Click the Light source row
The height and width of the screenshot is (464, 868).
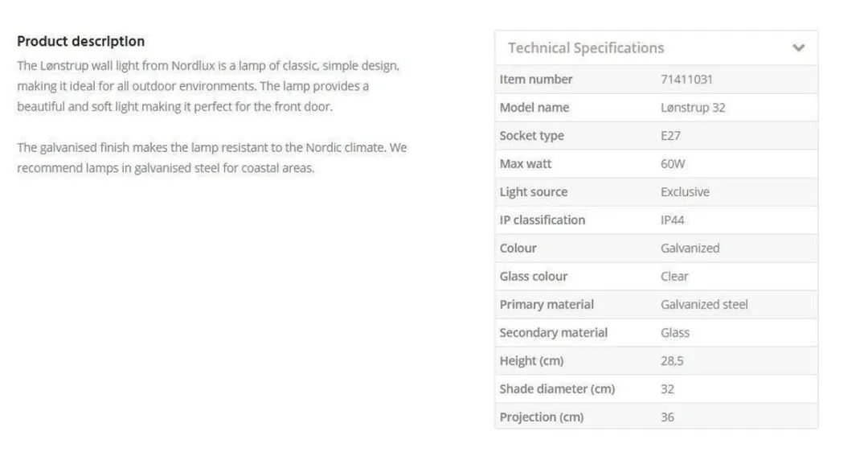[657, 192]
